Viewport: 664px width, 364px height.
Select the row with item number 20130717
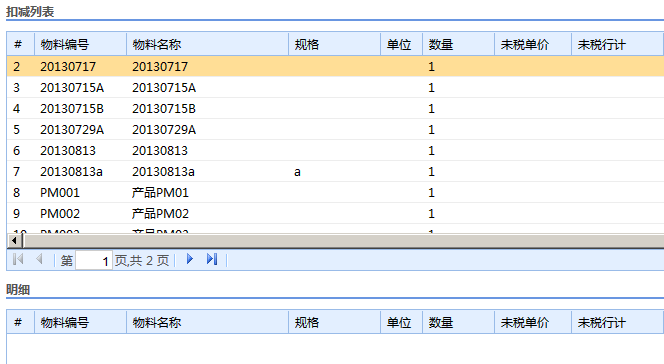coord(335,66)
